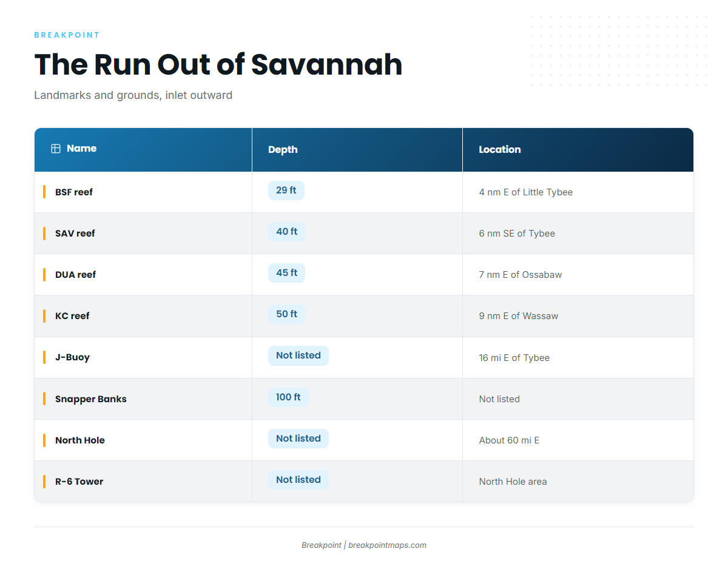Click location 16 mi E of Tybee
Viewport: 728px width, 566px height.
[514, 358]
